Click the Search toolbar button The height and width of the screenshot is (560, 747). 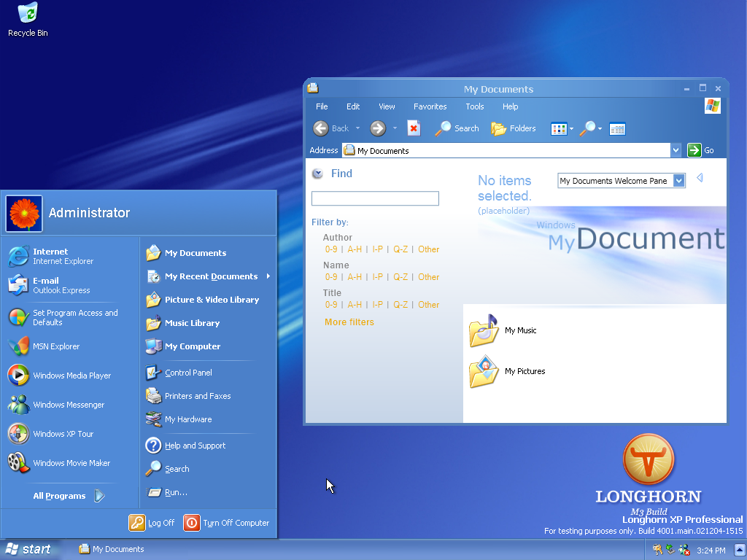tap(457, 128)
